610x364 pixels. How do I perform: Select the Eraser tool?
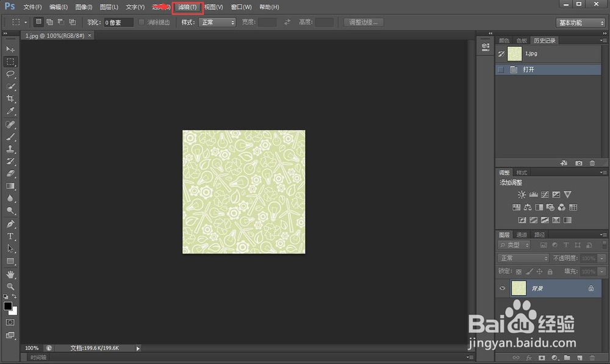[10, 173]
